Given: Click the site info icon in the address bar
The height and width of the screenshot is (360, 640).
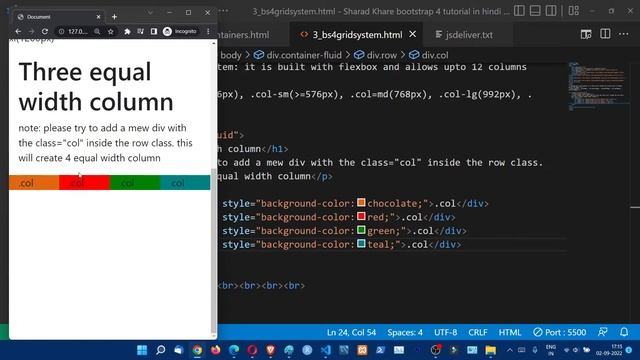Looking at the screenshot, I should [61, 31].
